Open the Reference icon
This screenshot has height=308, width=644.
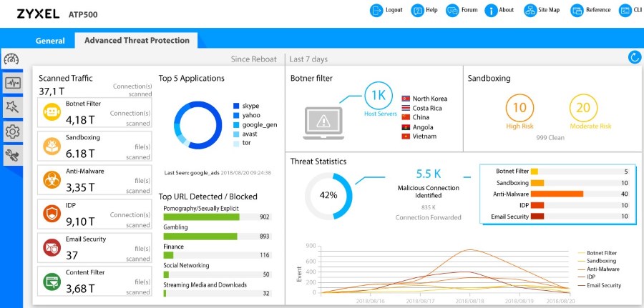pos(577,11)
